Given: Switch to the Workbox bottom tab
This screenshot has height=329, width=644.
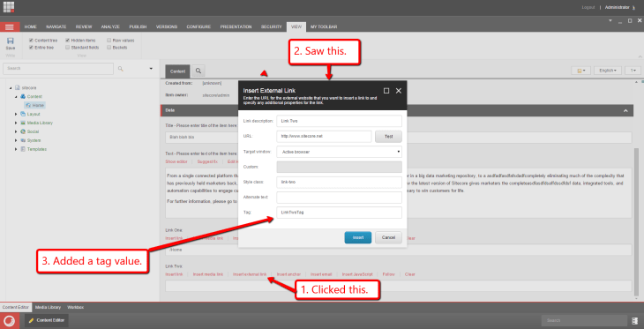Looking at the screenshot, I should tap(76, 307).
